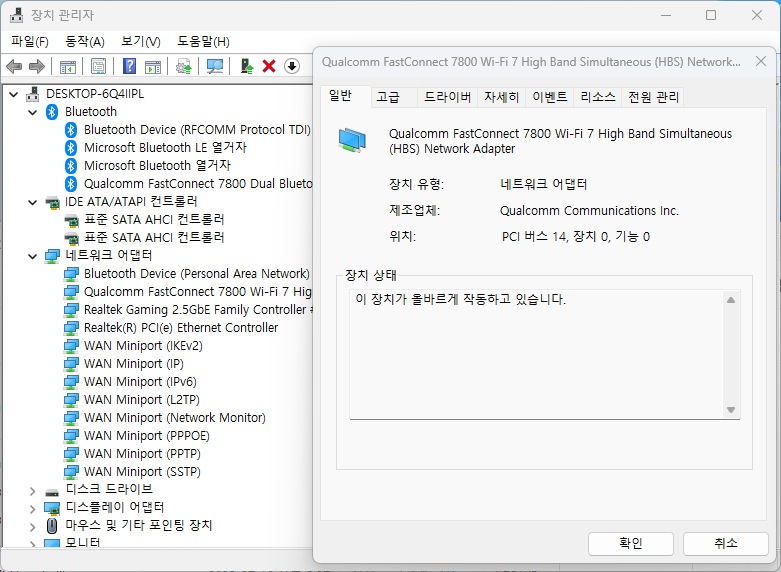
Task: Open the 파일(F) menu
Action: tap(30, 41)
